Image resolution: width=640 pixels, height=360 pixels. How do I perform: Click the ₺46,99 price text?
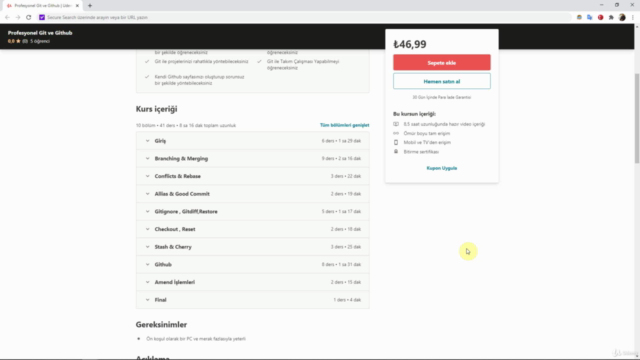pyautogui.click(x=410, y=44)
